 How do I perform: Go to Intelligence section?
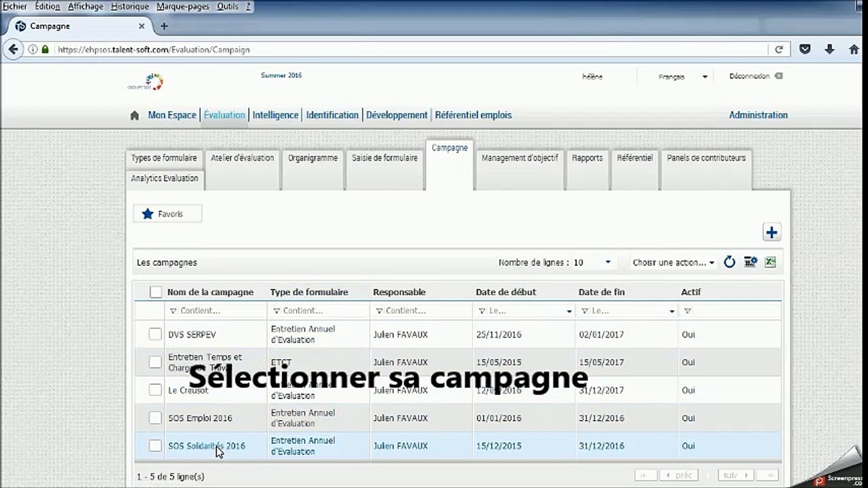[275, 115]
